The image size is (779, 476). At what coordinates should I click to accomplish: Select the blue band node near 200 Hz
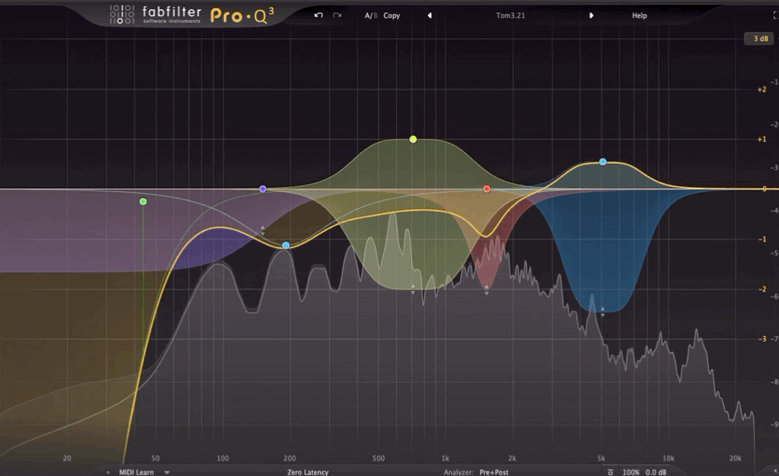point(286,245)
